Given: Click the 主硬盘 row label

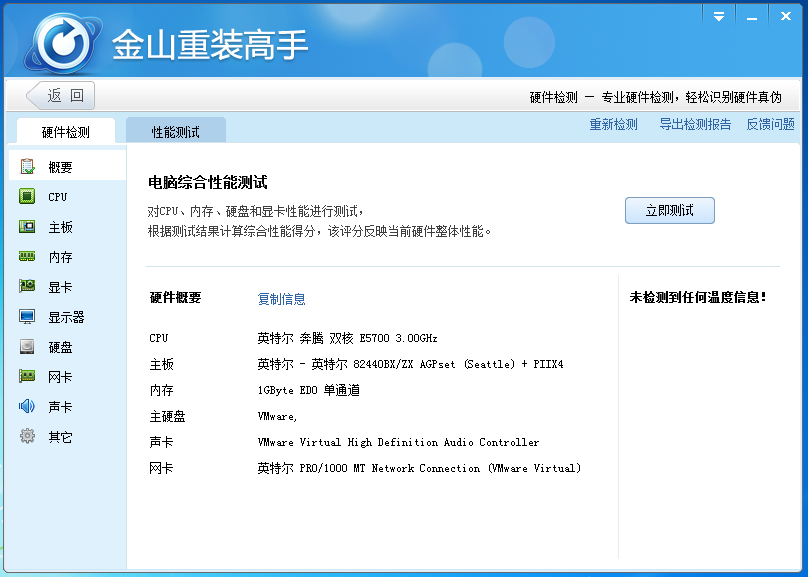Looking at the screenshot, I should coord(167,416).
